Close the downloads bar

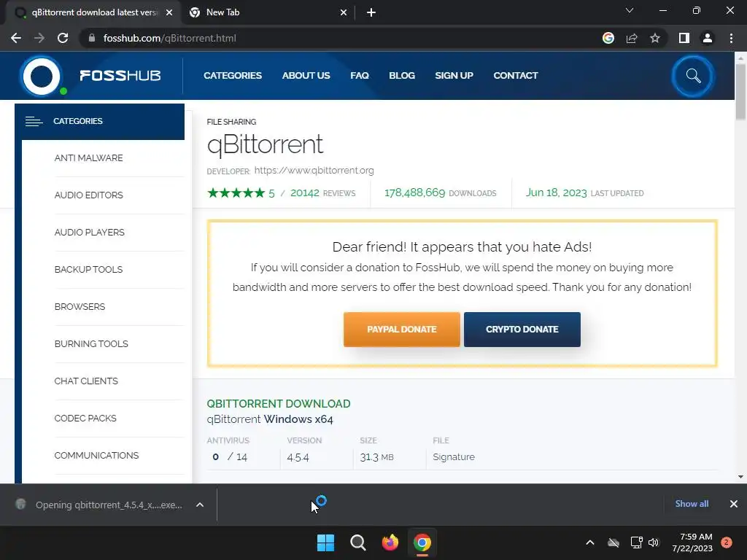pyautogui.click(x=734, y=504)
